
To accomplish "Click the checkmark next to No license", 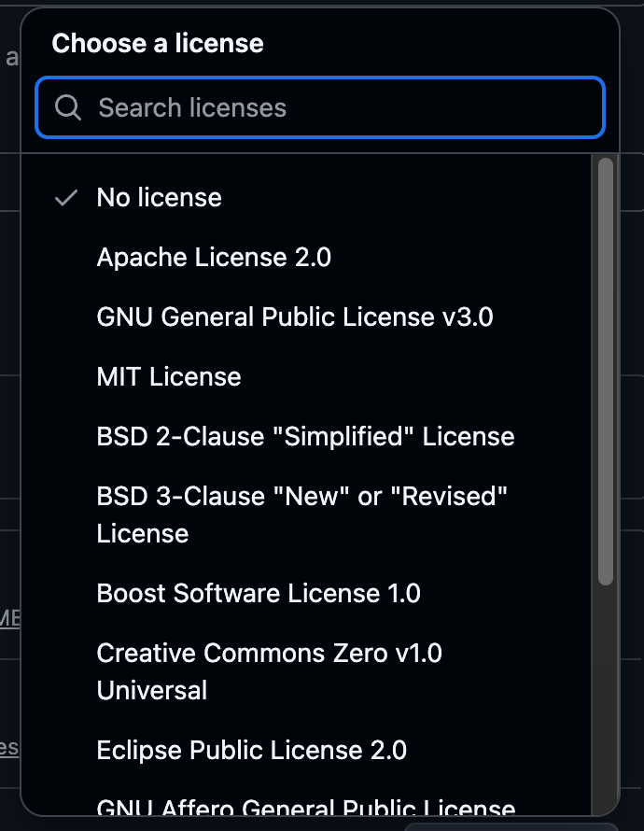I will 66,198.
